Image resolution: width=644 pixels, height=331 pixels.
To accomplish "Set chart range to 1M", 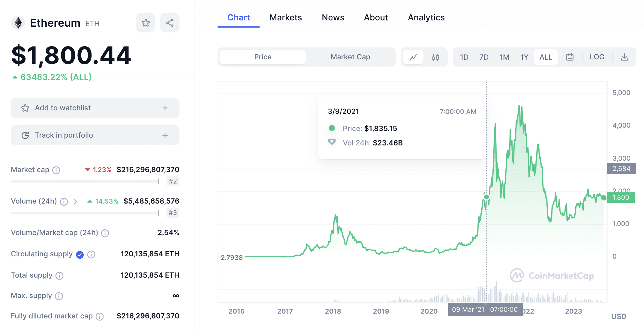I will [504, 57].
